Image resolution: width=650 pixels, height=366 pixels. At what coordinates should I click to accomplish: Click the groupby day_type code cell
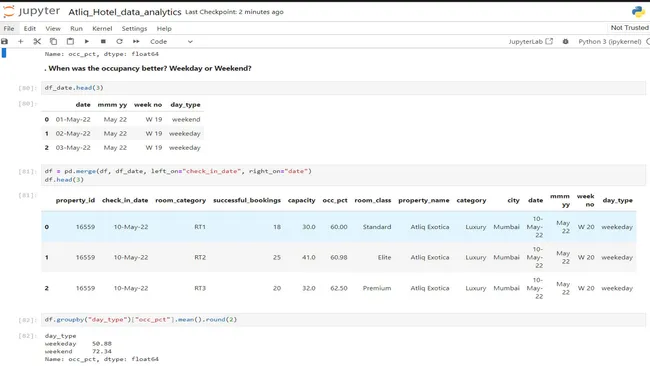pyautogui.click(x=343, y=320)
